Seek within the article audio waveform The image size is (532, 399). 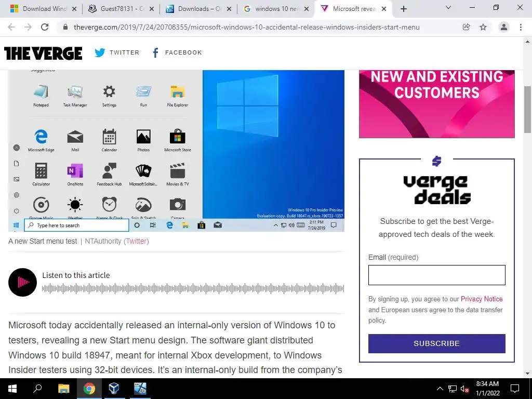[193, 289]
